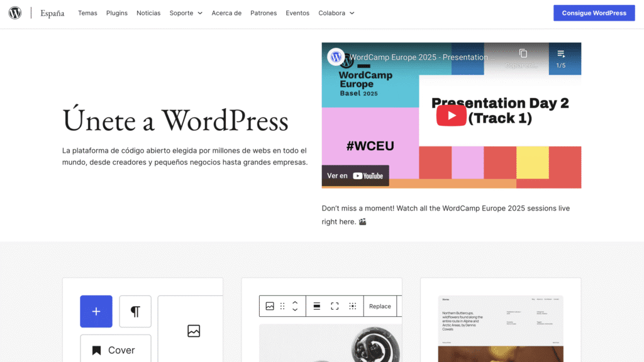This screenshot has height=362, width=644.
Task: Click the Consigue WordPress button
Action: pos(594,13)
